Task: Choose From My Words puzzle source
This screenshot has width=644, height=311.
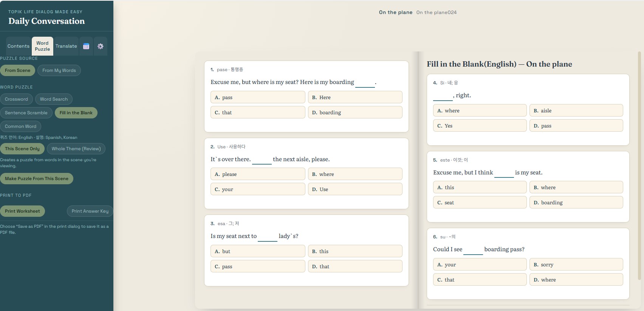Action: coord(59,70)
